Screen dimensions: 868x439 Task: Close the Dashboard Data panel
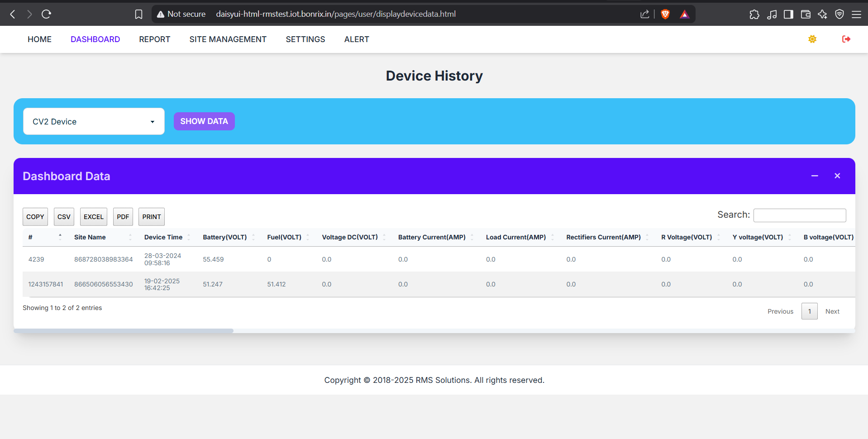(837, 176)
